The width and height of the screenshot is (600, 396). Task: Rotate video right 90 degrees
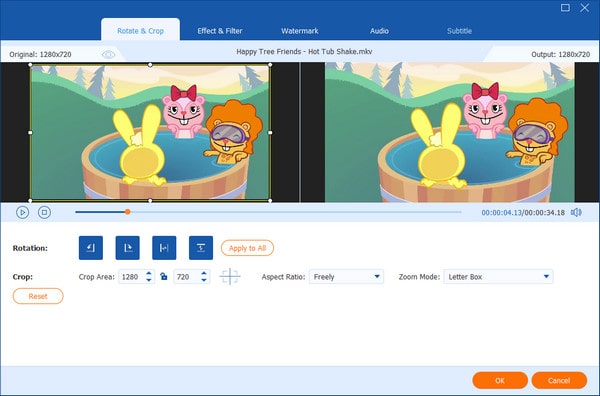(x=127, y=248)
